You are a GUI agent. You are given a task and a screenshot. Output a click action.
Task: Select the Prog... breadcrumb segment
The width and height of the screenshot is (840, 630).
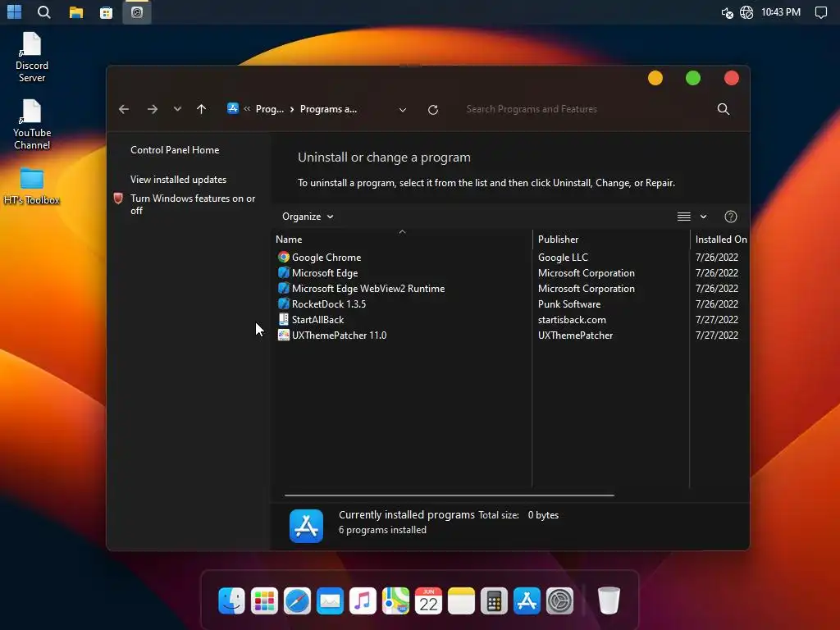click(269, 109)
